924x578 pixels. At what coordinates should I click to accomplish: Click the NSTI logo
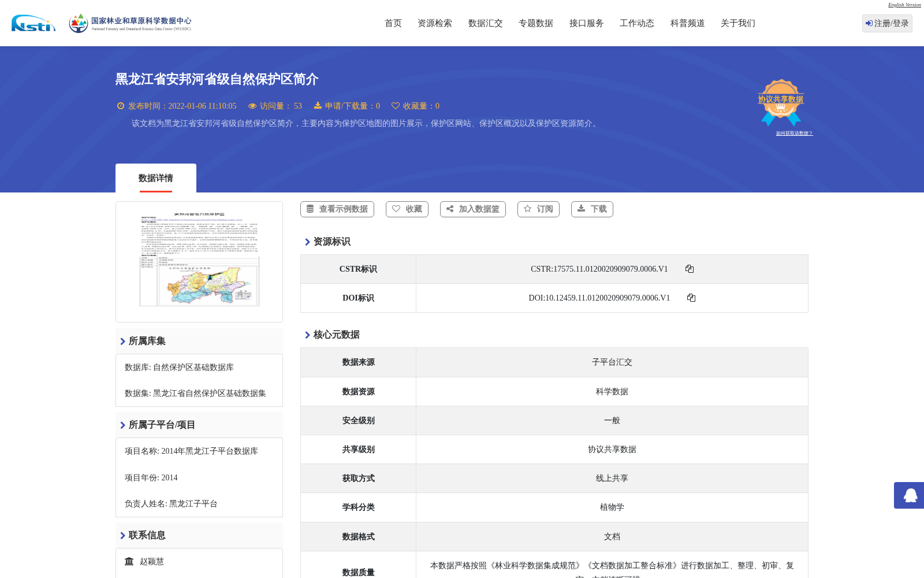point(33,23)
